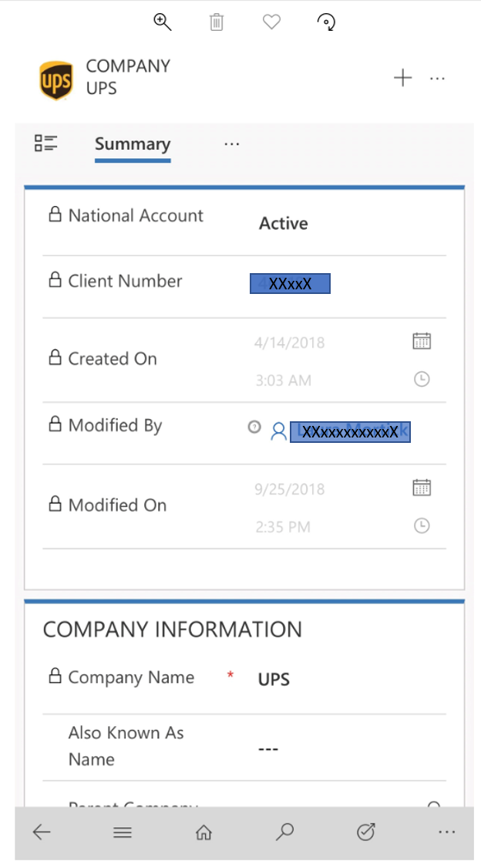Go back using the bottom arrow
The height and width of the screenshot is (868, 481).
(42, 832)
